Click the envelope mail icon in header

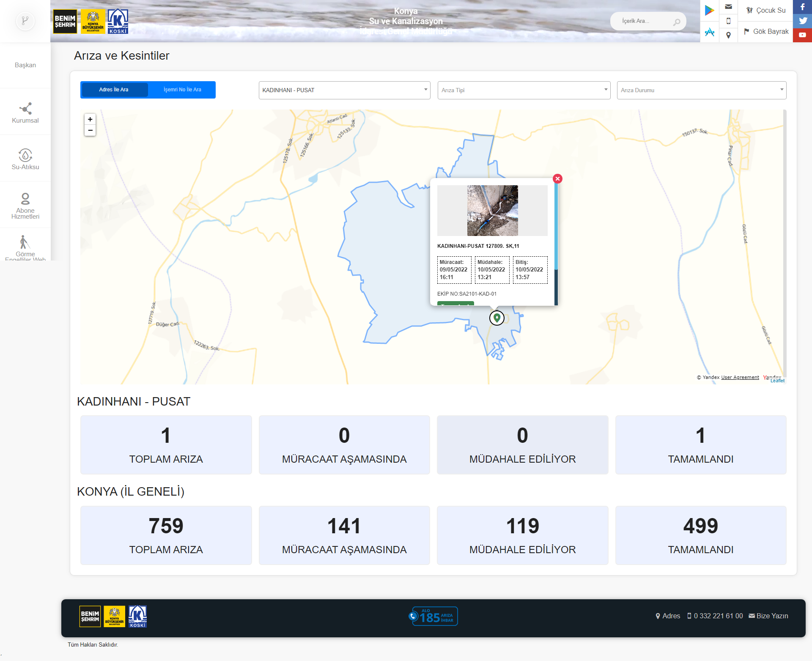[728, 7]
